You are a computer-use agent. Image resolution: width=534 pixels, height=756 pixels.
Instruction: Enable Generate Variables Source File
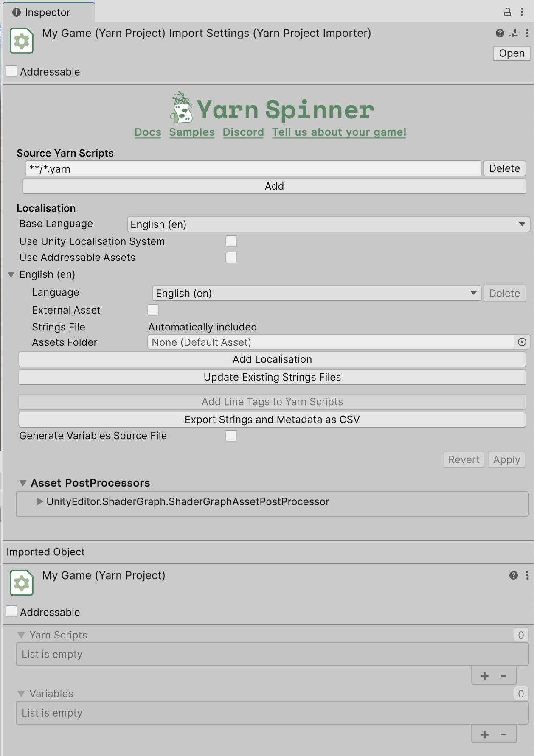point(231,436)
